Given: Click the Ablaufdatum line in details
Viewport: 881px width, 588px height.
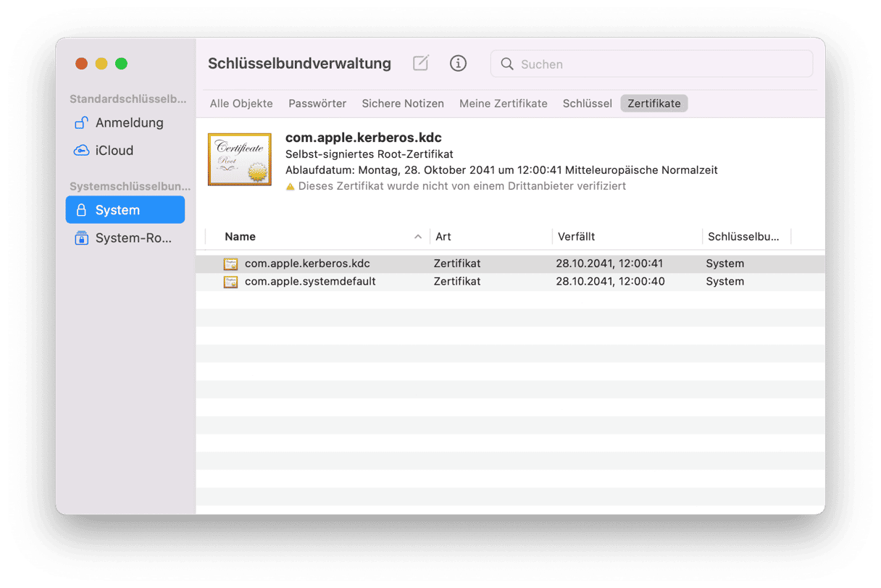Looking at the screenshot, I should (501, 170).
